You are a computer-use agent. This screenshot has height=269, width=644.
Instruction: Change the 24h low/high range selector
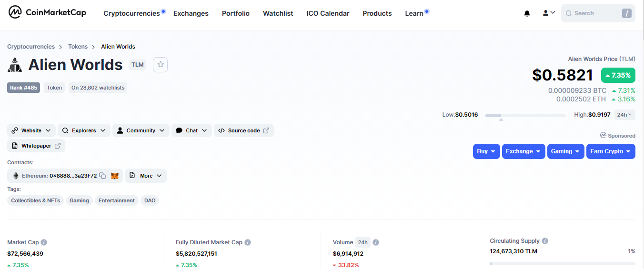click(x=624, y=115)
